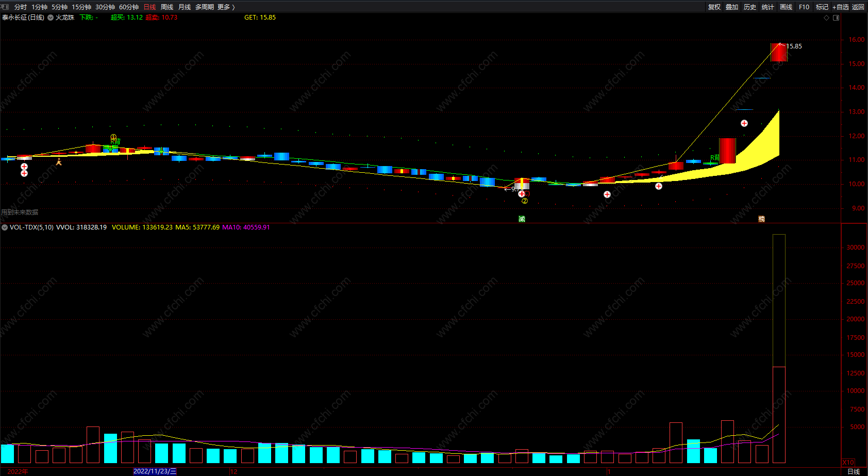Click the diamond icon at chart top-right
This screenshot has width=868, height=476.
827,18
